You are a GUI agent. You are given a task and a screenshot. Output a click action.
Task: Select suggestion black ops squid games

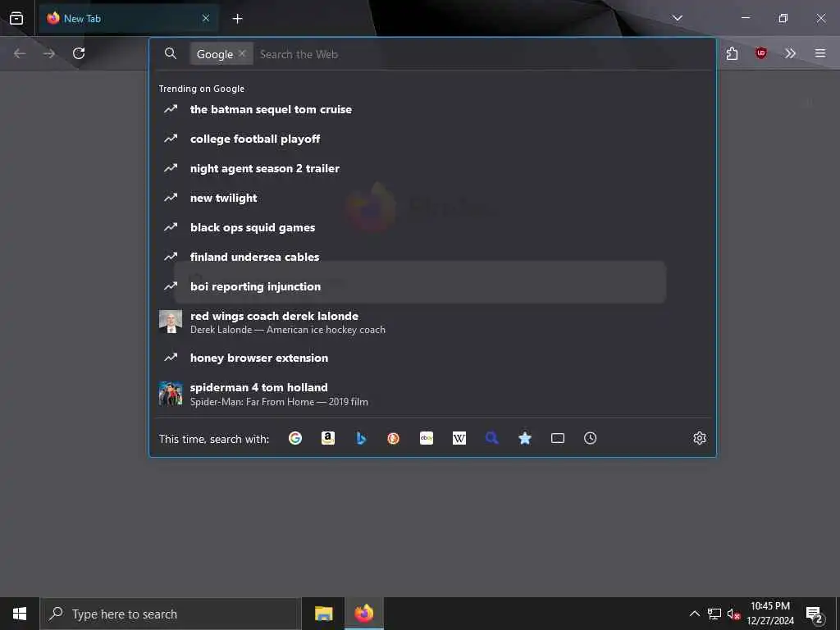click(x=432, y=227)
